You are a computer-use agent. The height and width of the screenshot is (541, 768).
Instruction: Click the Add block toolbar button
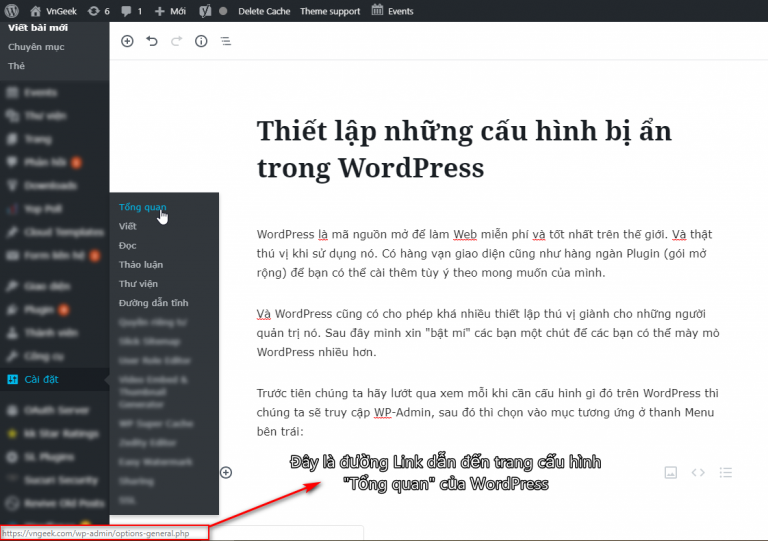127,41
